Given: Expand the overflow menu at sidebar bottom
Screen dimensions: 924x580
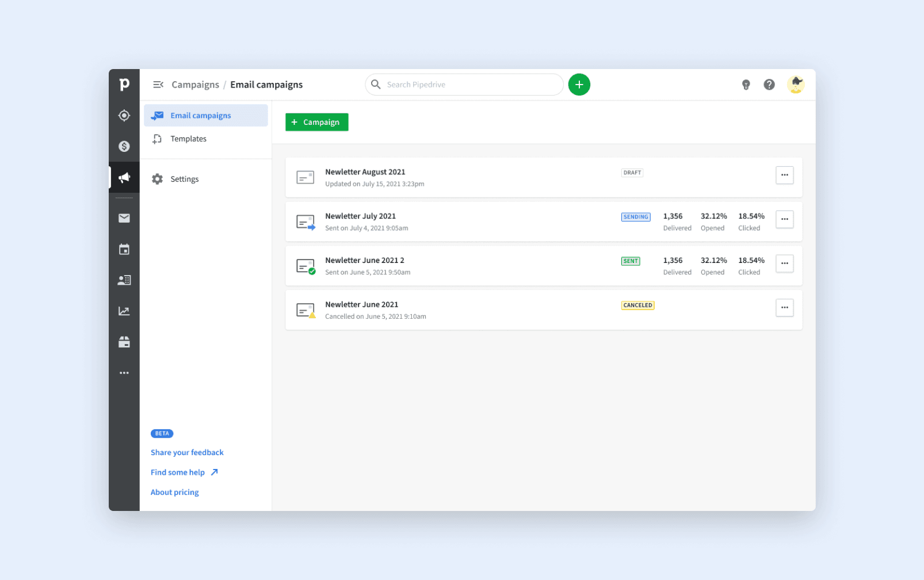Looking at the screenshot, I should point(124,372).
